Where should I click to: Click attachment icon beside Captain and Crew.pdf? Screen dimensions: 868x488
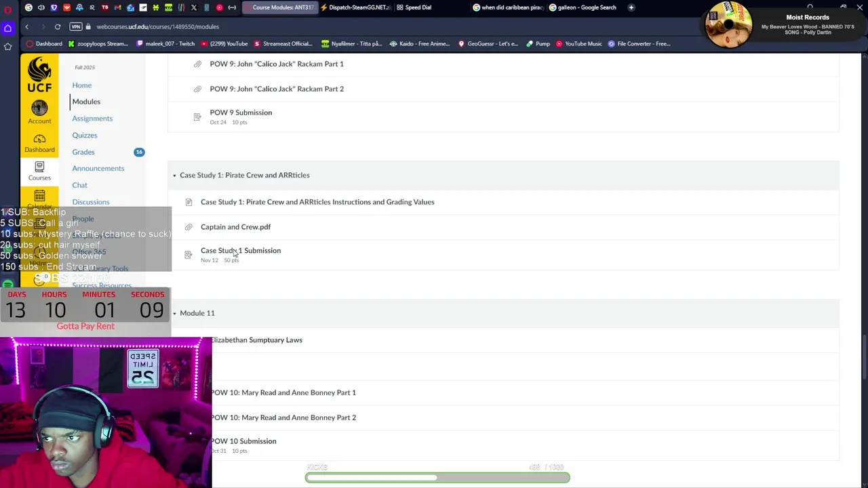click(x=189, y=227)
